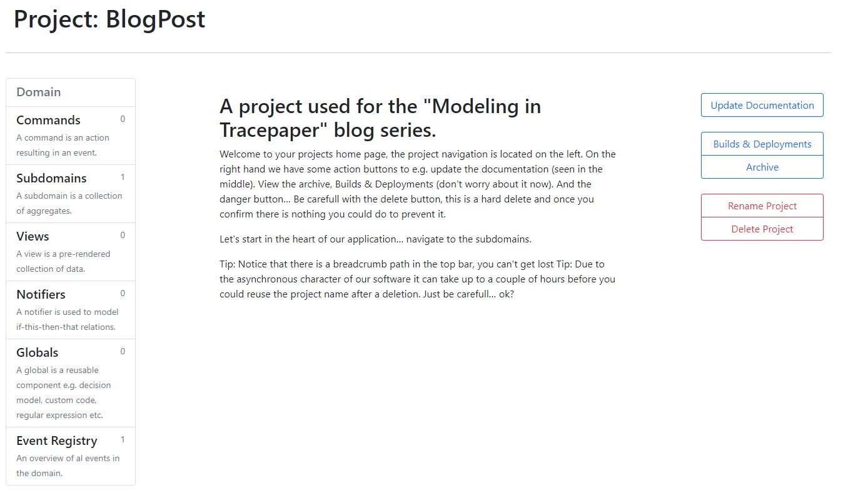Click the Notifiers count badge
Image resolution: width=868 pixels, height=503 pixels.
coord(123,293)
